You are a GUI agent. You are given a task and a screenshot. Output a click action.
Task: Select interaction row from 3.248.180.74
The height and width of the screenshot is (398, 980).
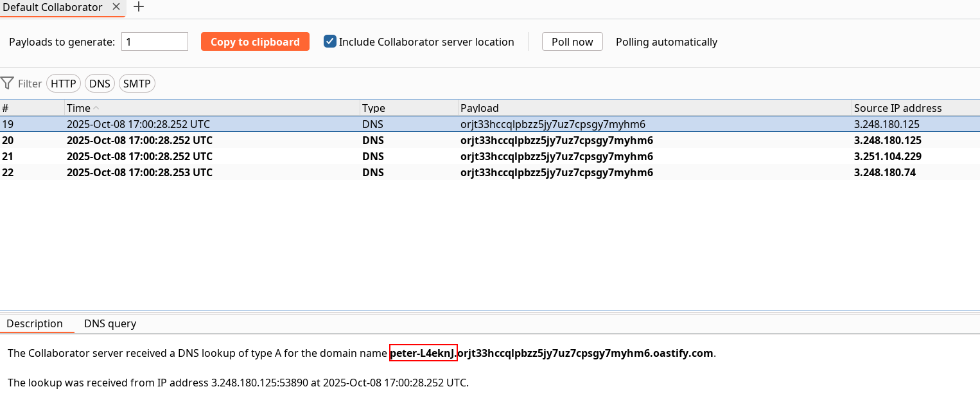point(884,172)
